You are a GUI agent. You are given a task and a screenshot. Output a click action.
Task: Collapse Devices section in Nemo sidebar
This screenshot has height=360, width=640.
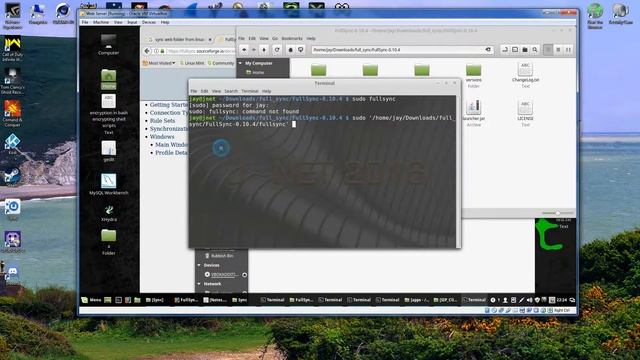pos(199,265)
